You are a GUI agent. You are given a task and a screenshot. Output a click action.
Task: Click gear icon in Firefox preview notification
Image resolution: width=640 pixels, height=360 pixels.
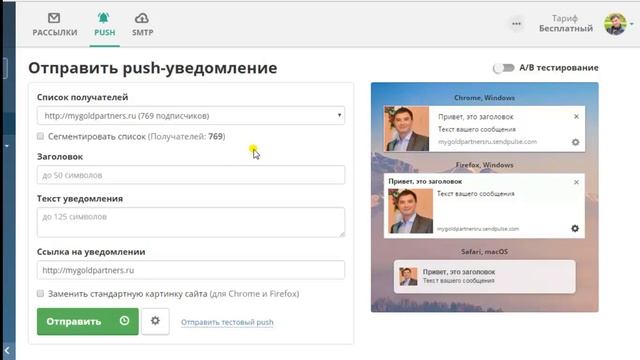575,229
